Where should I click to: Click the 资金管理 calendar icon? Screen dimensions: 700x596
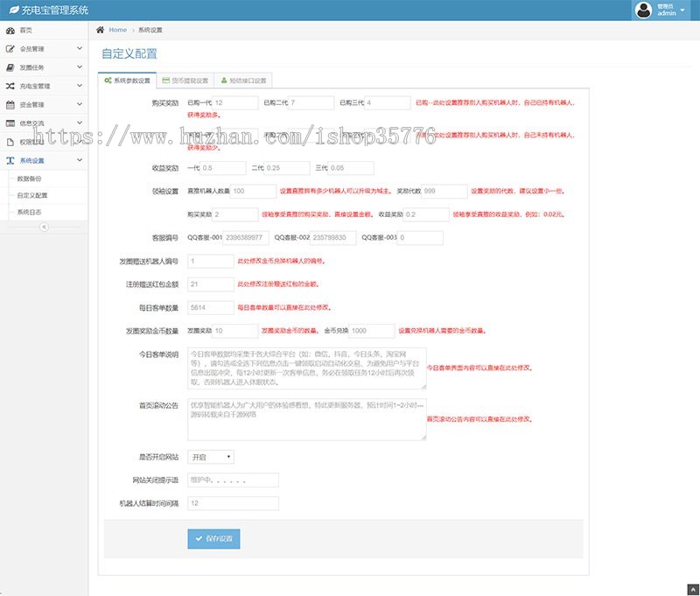coord(10,104)
